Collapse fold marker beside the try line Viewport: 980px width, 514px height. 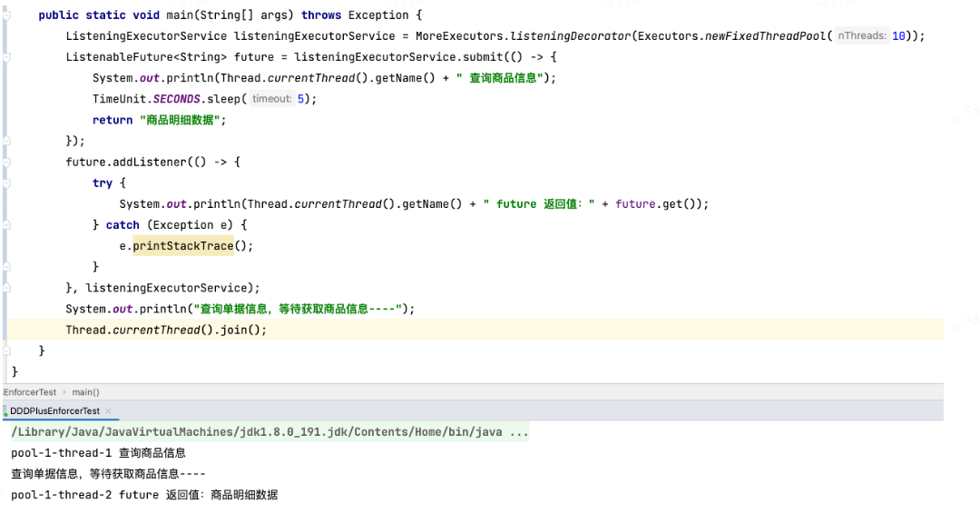[x=6, y=183]
